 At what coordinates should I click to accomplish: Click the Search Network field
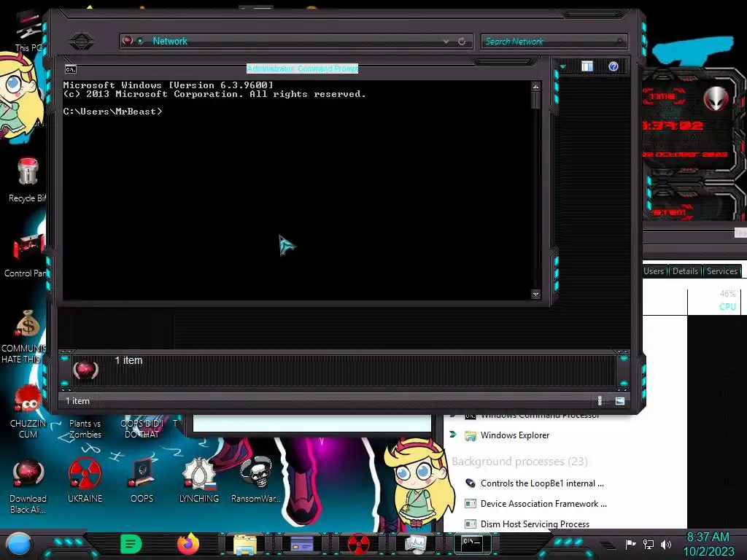[x=554, y=42]
